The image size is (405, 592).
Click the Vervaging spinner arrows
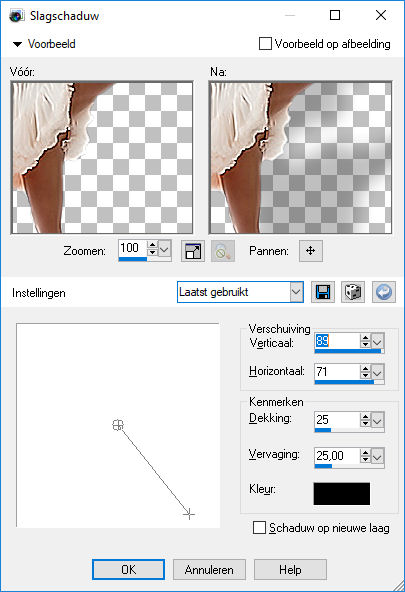(x=365, y=455)
